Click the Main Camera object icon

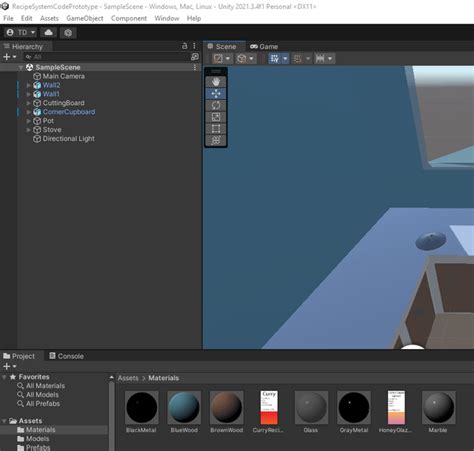[37, 76]
